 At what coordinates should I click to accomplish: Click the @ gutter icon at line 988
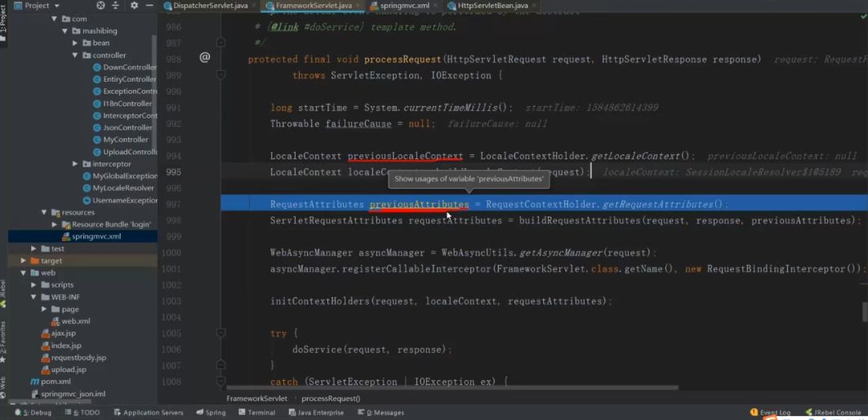click(x=205, y=57)
